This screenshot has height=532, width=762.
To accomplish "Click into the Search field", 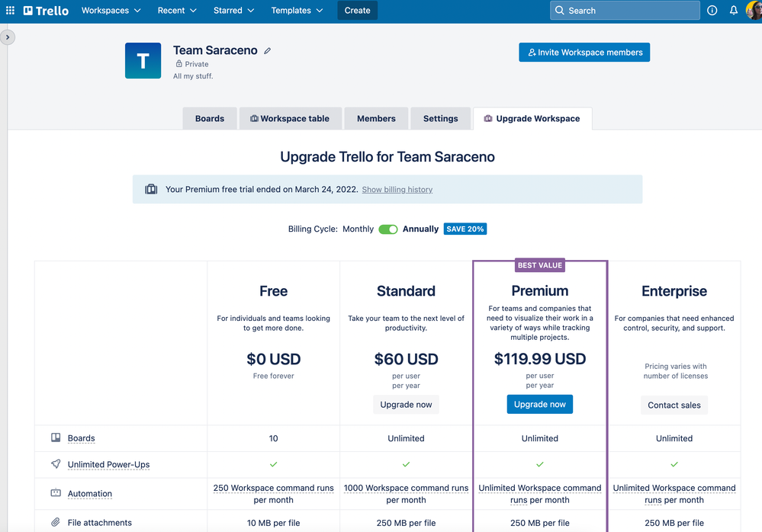I will (625, 10).
